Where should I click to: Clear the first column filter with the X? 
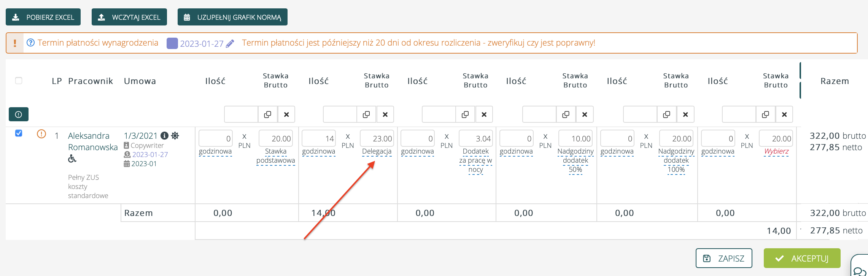[286, 114]
